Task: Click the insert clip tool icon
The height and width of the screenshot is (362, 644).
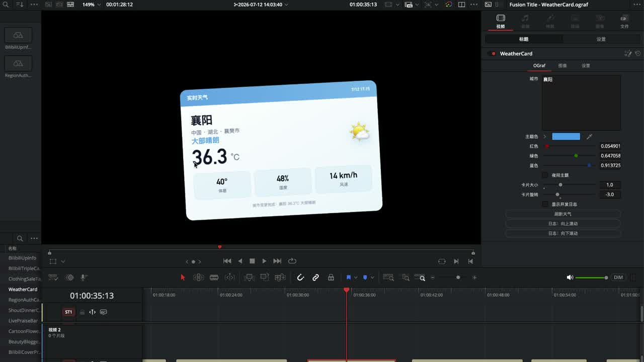Action: point(249,278)
